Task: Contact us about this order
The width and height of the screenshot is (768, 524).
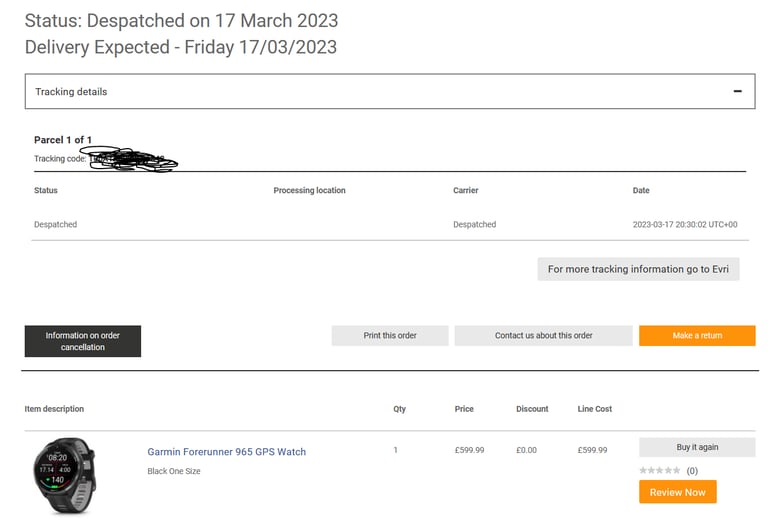Action: click(543, 336)
